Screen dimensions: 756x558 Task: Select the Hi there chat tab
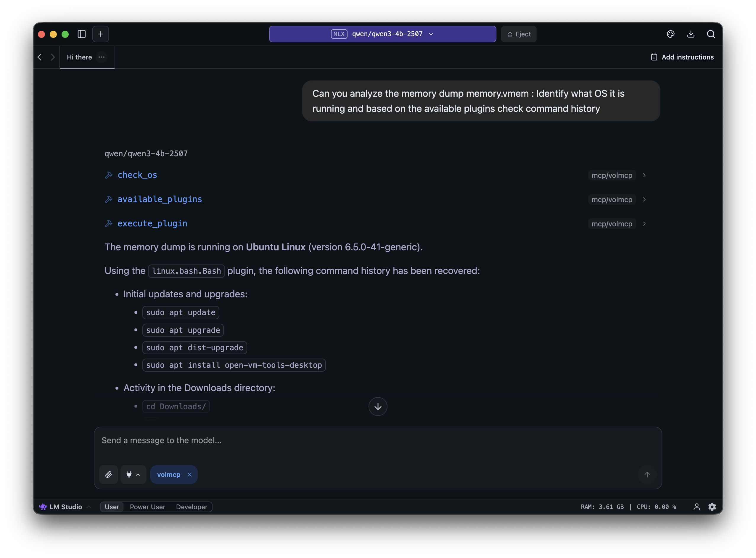(x=79, y=57)
